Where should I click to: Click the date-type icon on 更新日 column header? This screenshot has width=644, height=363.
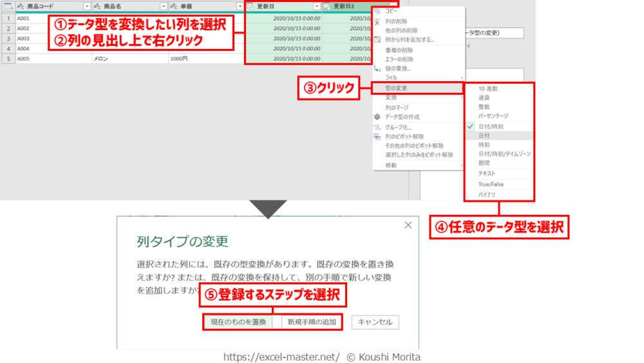[251, 6]
